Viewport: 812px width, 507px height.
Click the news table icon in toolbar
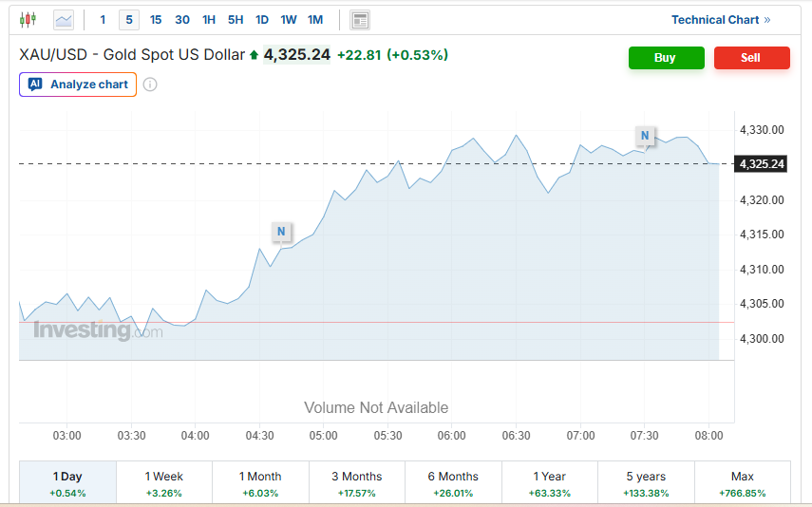pos(360,20)
